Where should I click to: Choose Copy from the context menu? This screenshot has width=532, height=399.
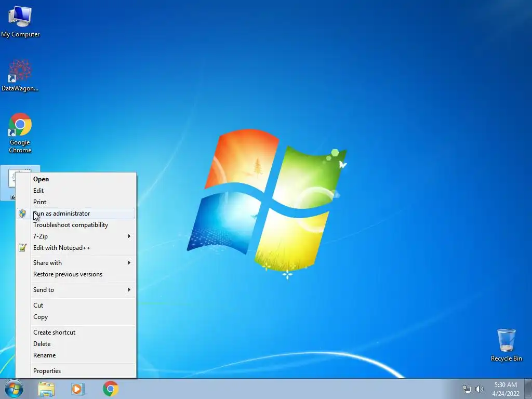[x=76, y=317]
